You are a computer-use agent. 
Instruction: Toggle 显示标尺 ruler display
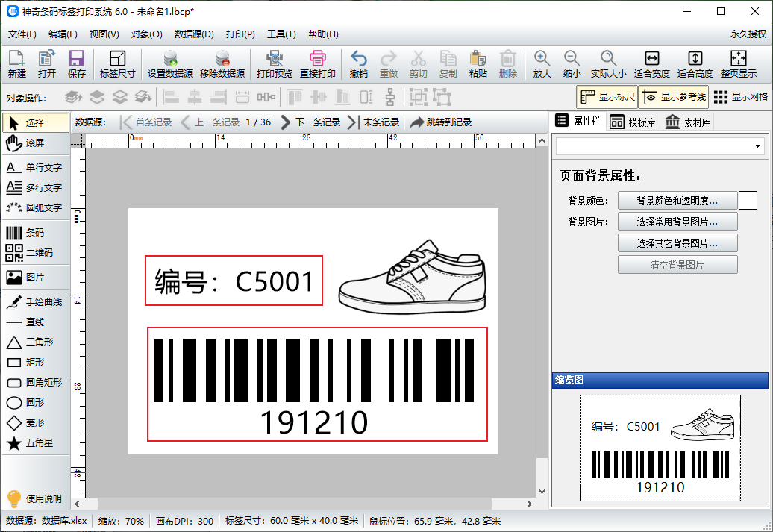[x=607, y=97]
